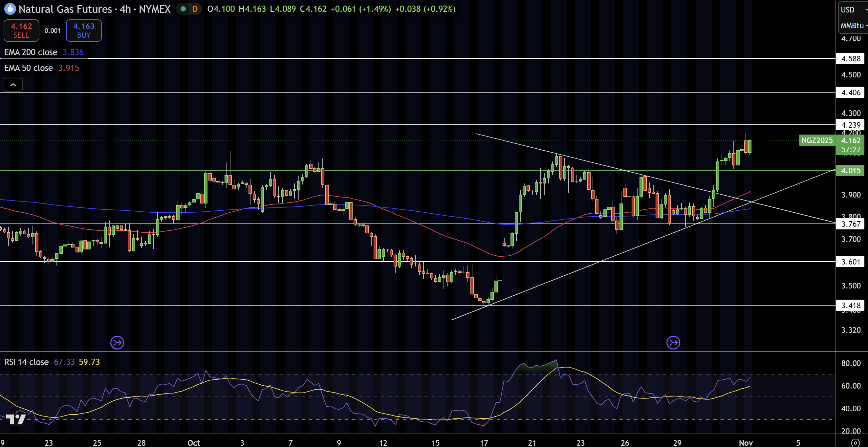
Task: Click the orange D delayed data badge
Action: [x=195, y=9]
